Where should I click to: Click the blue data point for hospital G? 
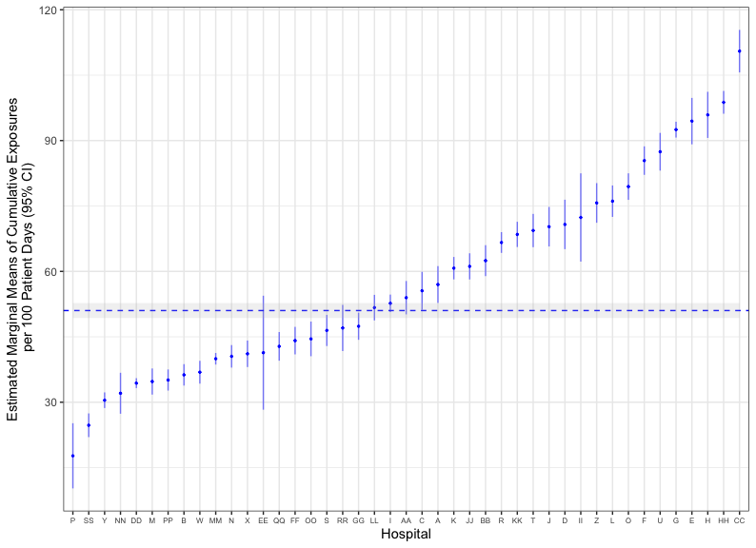coord(676,129)
